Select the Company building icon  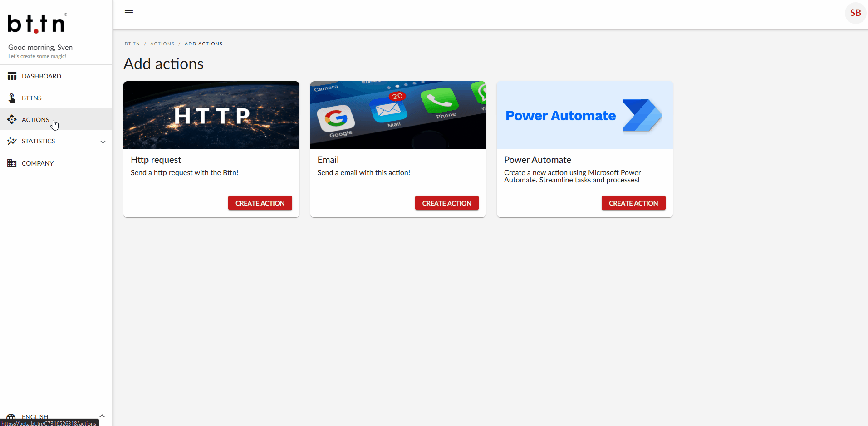[x=12, y=163]
